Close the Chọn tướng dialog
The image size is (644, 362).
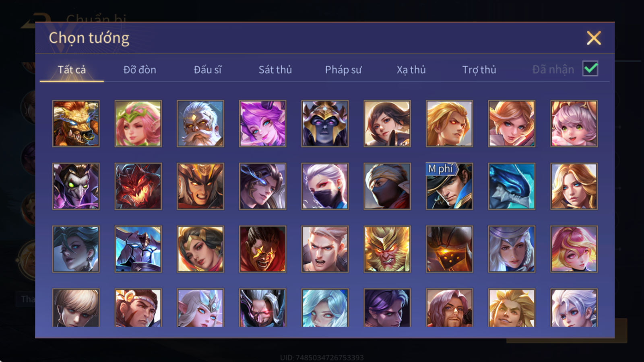point(594,38)
